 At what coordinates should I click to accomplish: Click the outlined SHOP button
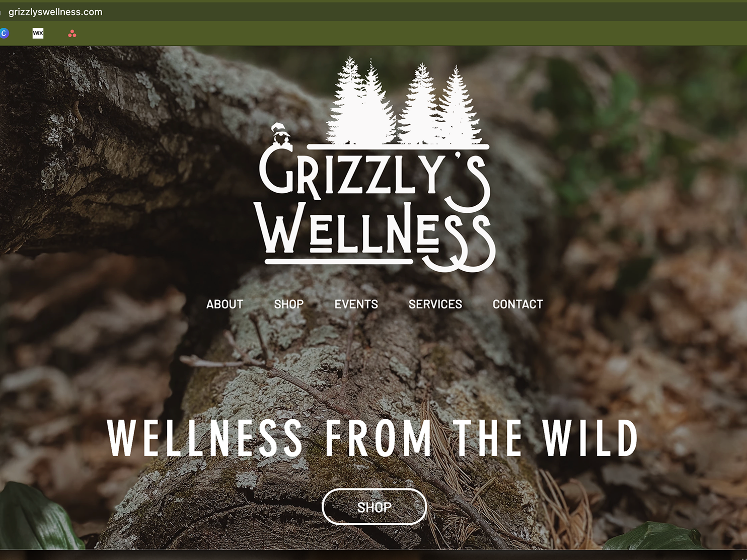point(374,507)
